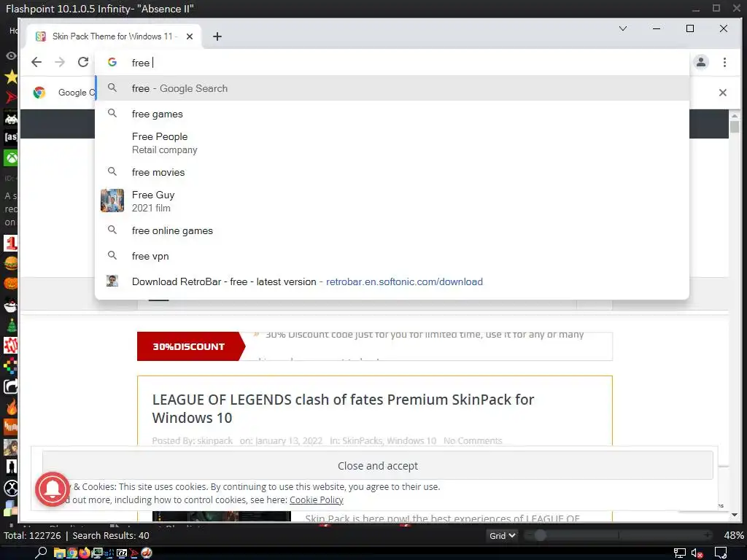Click the browser forward arrow

[x=60, y=62]
